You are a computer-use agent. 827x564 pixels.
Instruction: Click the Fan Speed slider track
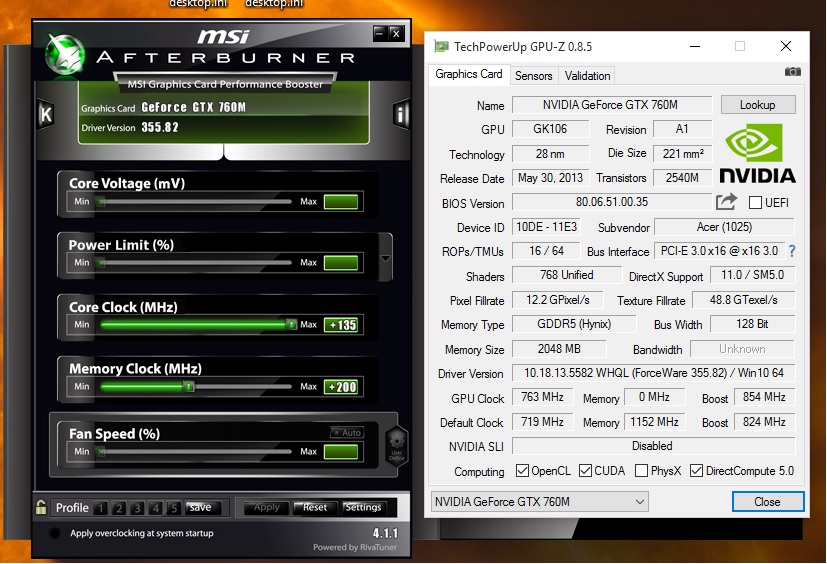pos(195,452)
